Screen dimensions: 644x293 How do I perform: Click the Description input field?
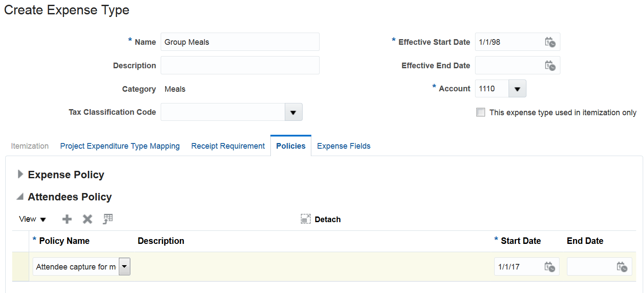coord(240,66)
